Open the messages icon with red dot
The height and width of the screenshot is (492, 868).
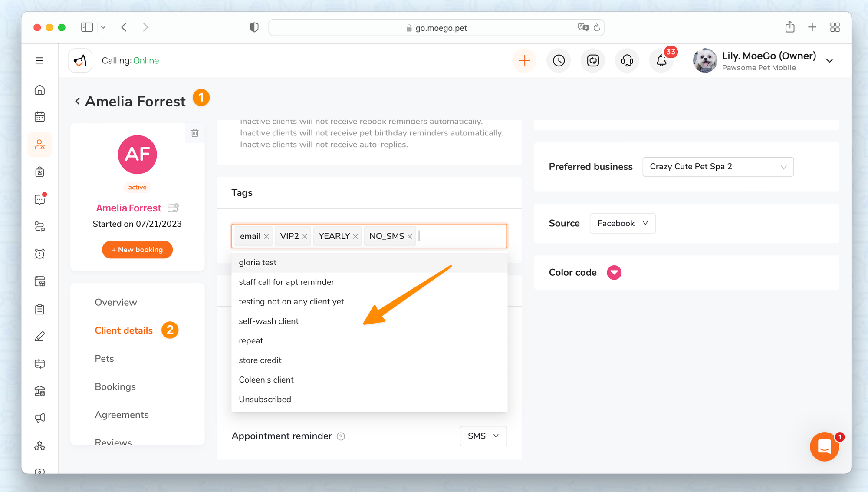(x=39, y=199)
